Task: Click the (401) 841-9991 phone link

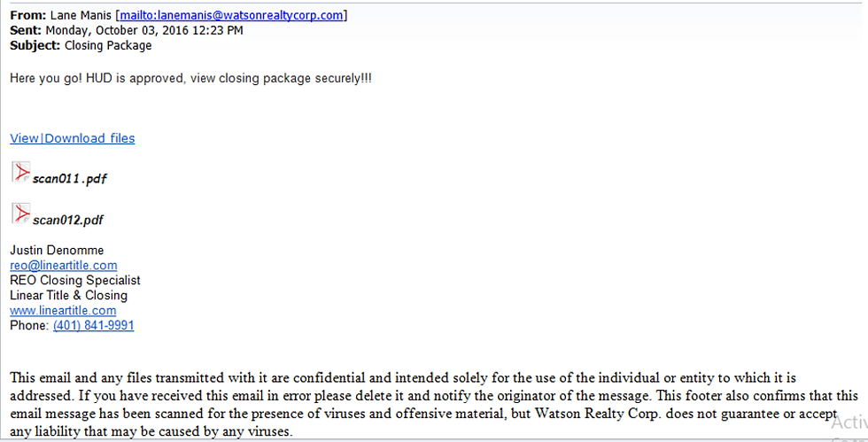Action: (94, 325)
